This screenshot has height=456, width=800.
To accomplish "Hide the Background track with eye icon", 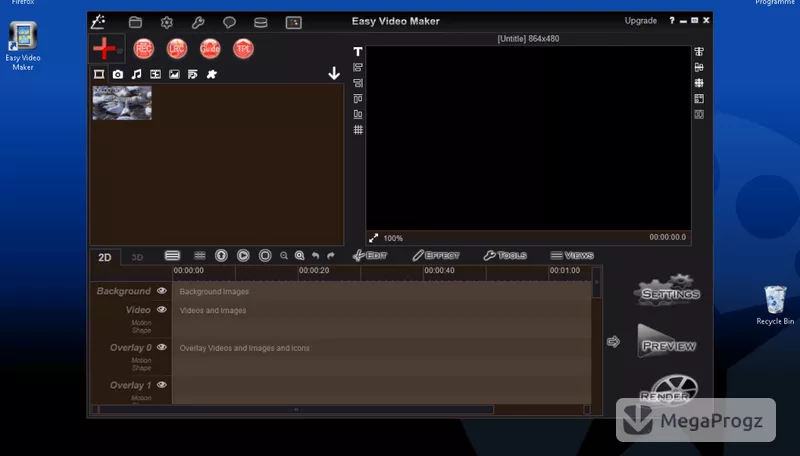I will 162,291.
